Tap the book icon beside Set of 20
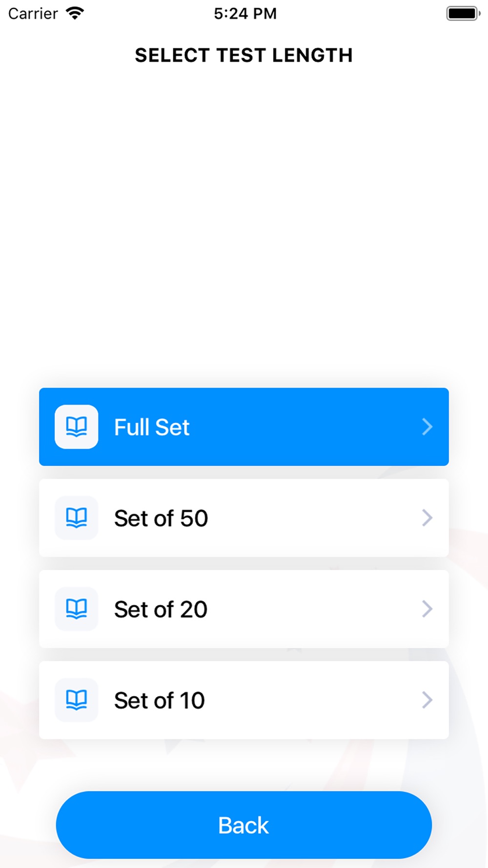Screen dimensions: 488x868 tap(77, 609)
